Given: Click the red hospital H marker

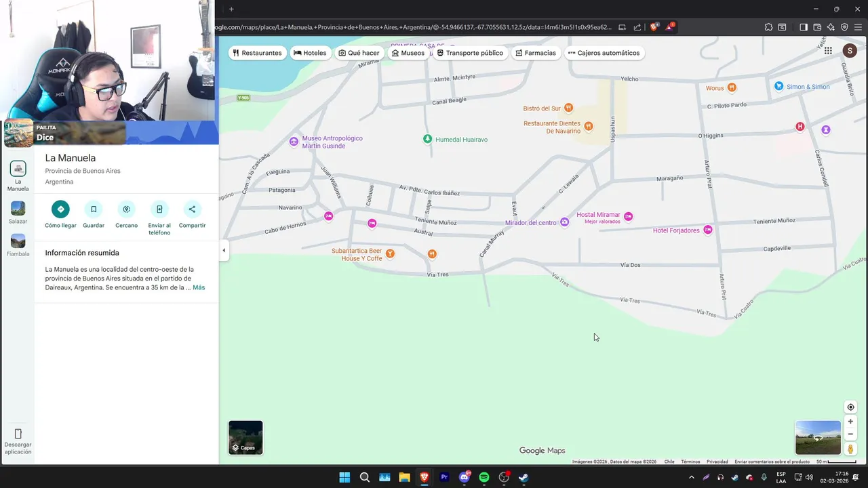Looking at the screenshot, I should 800,127.
